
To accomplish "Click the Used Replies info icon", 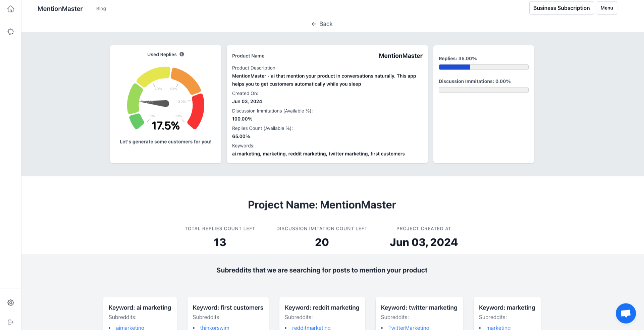I will pos(182,54).
